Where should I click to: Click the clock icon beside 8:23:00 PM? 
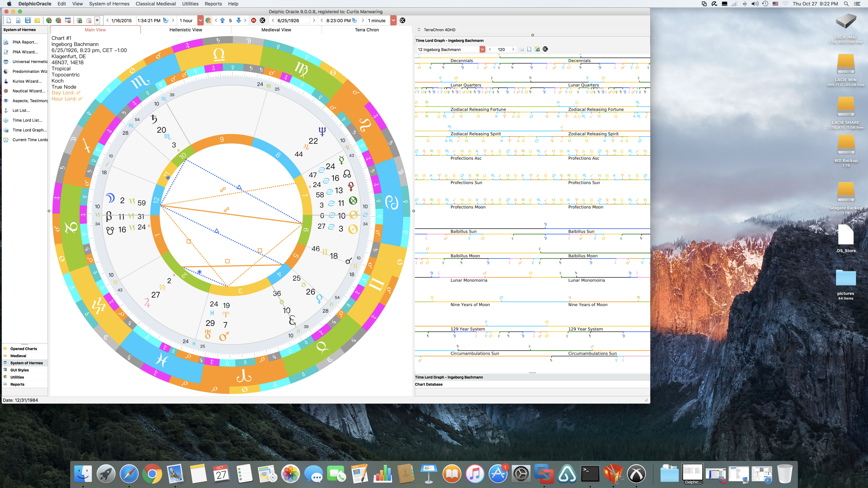click(354, 21)
